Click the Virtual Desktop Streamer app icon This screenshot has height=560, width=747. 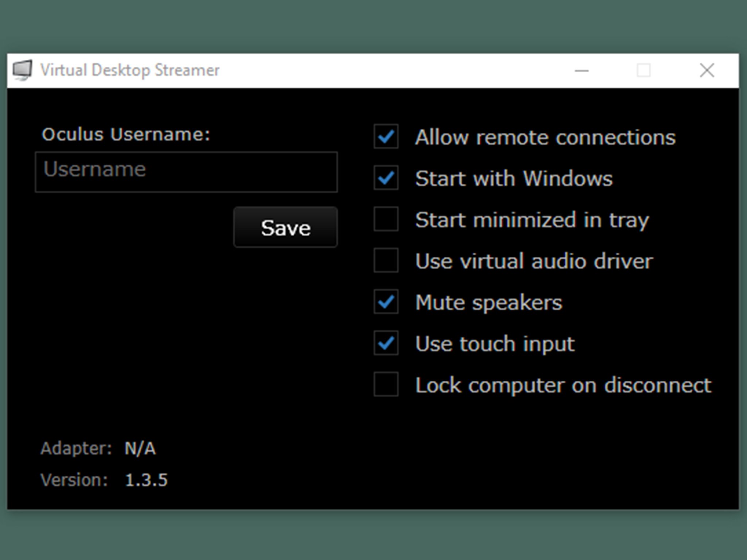click(22, 70)
